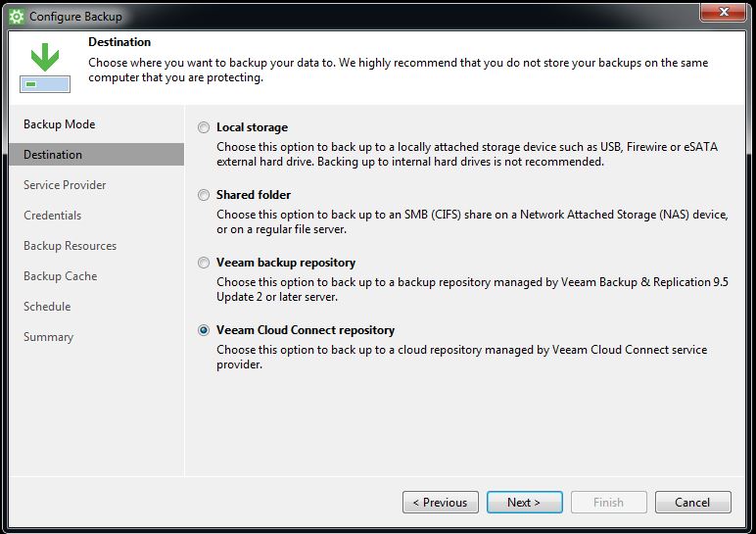Click the disabled Finish button

pyautogui.click(x=608, y=503)
